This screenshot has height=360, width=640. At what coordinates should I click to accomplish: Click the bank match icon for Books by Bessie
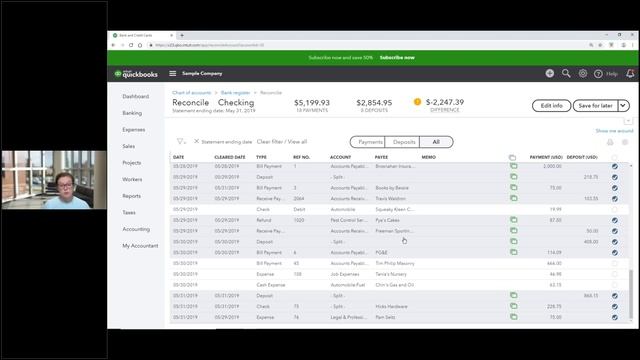click(513, 188)
